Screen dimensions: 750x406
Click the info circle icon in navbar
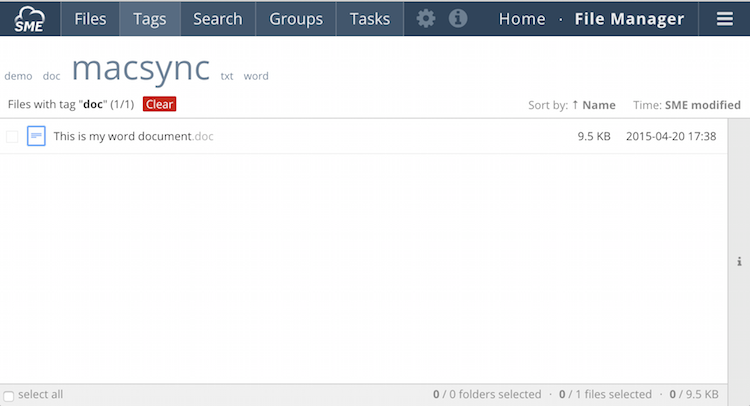click(x=458, y=19)
